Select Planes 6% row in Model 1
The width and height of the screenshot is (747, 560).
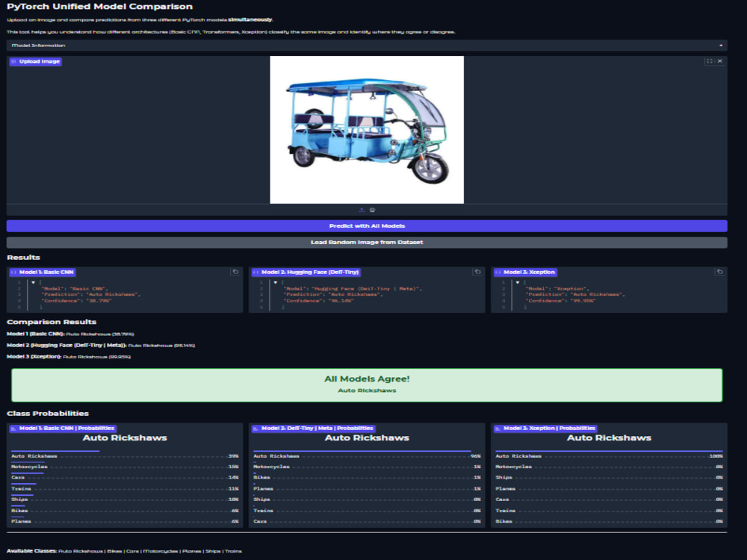pyautogui.click(x=125, y=520)
